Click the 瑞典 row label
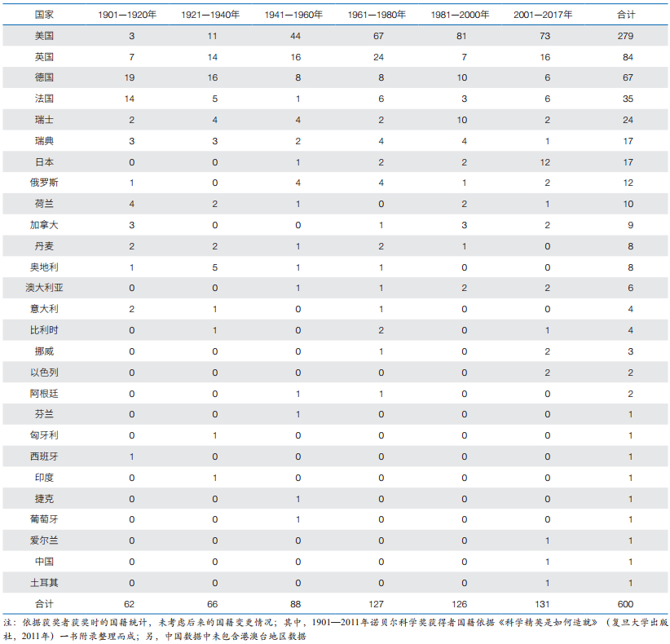Viewport: 670px width, 644px height. [44, 141]
